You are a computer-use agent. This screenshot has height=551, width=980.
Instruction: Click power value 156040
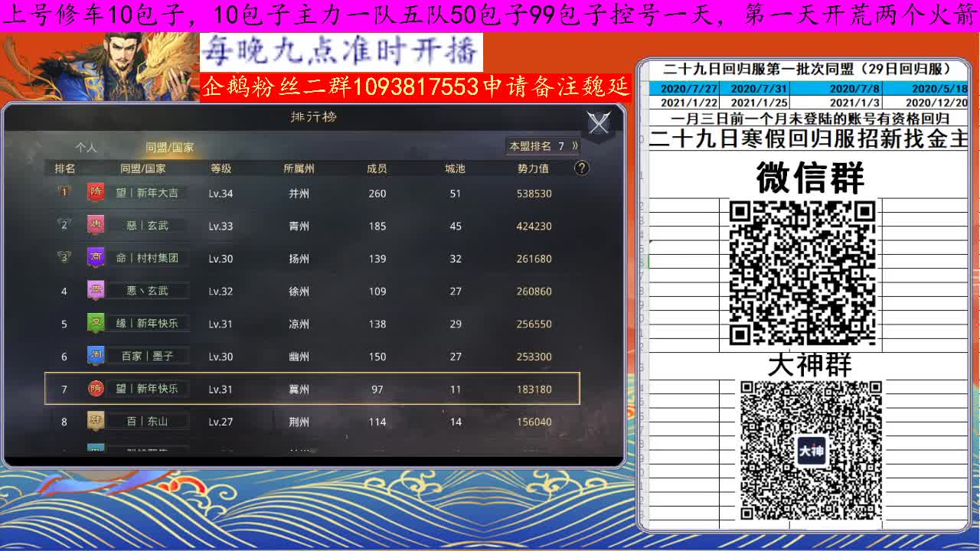pos(534,422)
